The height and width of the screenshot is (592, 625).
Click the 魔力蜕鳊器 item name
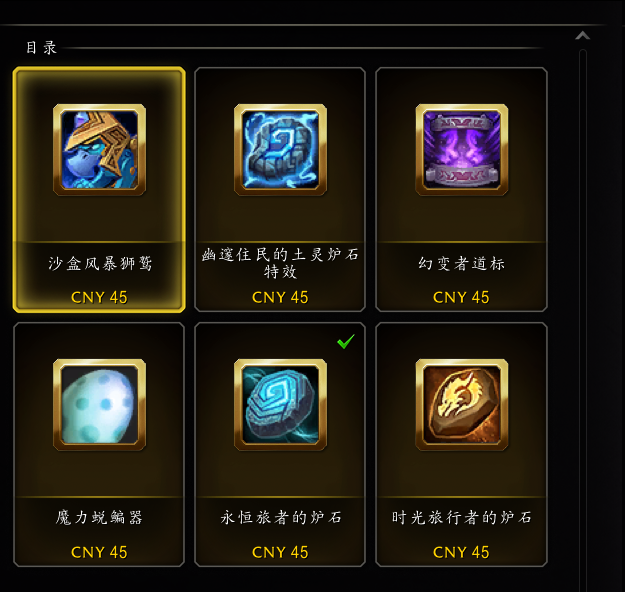99,517
